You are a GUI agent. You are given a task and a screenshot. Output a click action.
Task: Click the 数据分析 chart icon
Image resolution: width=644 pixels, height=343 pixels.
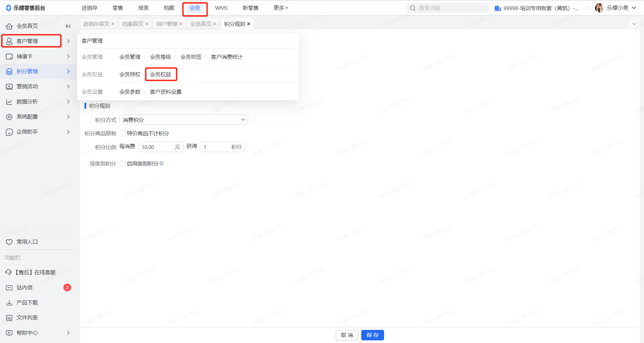coord(9,102)
